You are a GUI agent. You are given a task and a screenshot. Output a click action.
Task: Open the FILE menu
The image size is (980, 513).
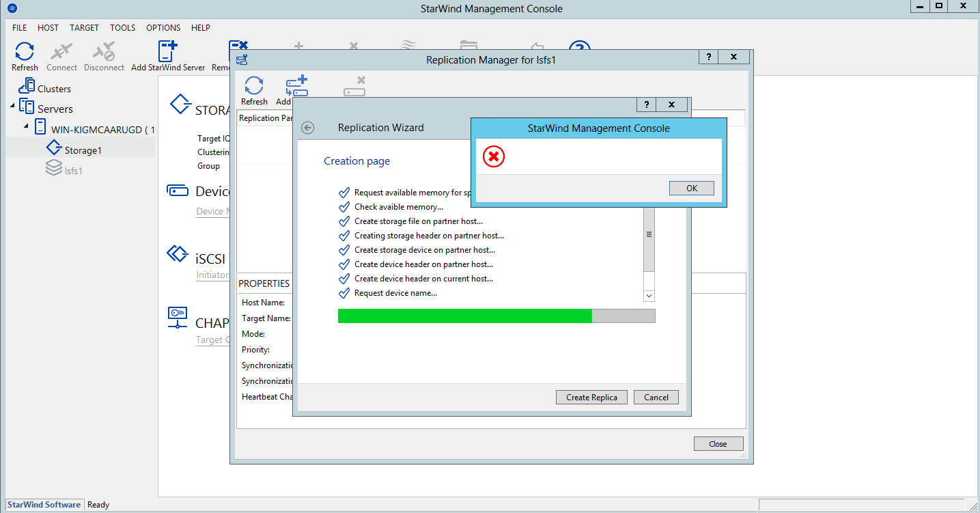tap(20, 28)
